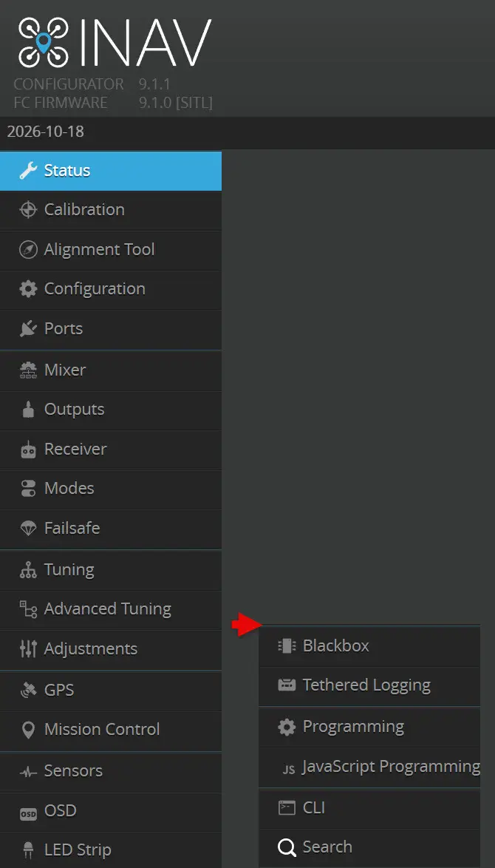Select the Ports tab
Screen dimensions: 495x868
click(111, 329)
